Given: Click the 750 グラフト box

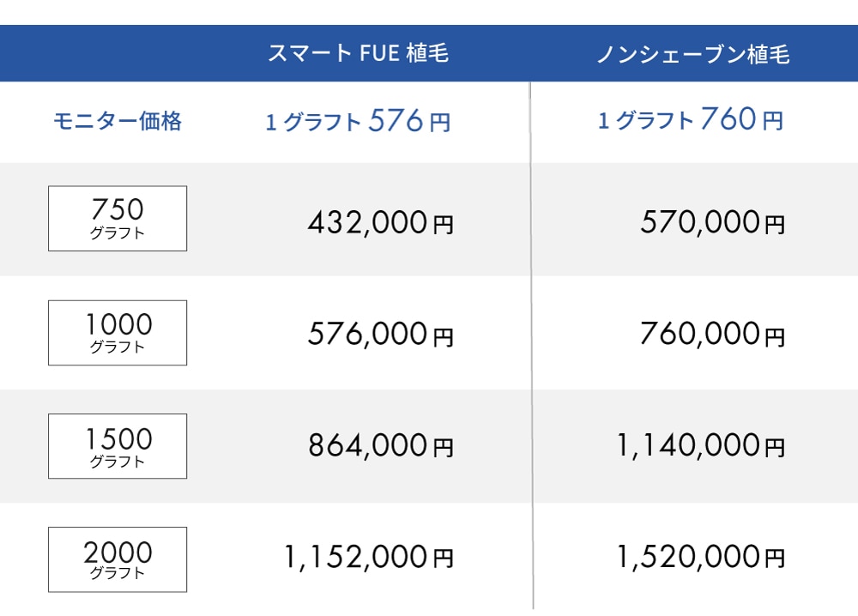Looking at the screenshot, I should (118, 218).
